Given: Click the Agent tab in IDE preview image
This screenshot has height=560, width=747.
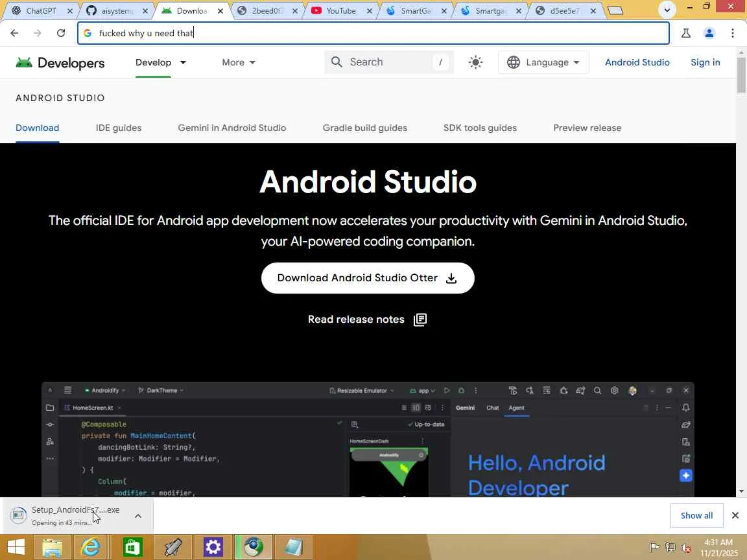Looking at the screenshot, I should [516, 408].
